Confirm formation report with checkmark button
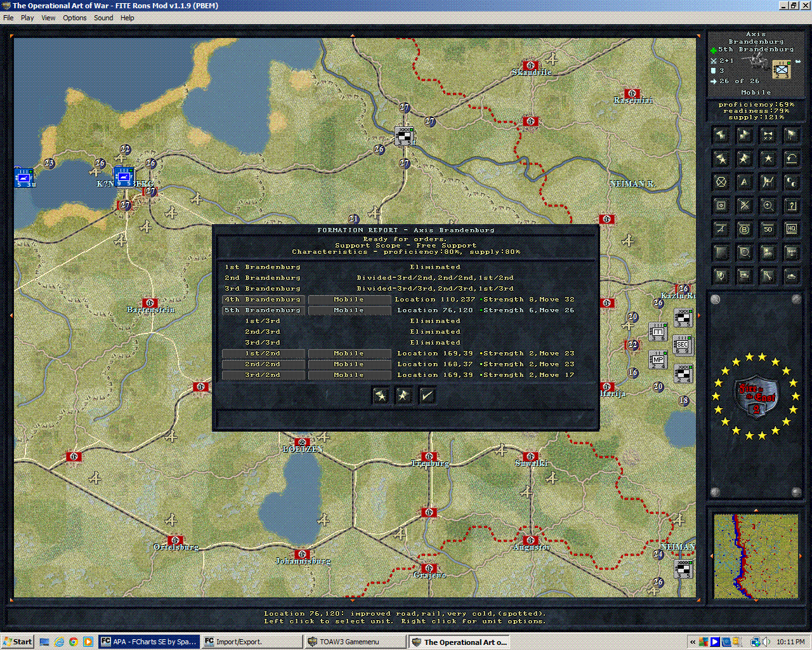Viewport: 812px width, 650px height. 427,395
